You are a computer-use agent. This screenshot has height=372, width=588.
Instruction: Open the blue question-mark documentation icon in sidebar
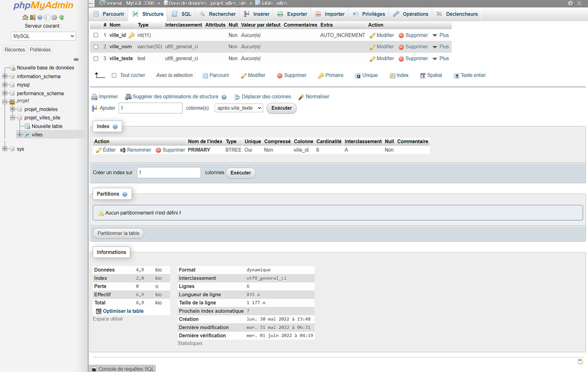(x=40, y=18)
